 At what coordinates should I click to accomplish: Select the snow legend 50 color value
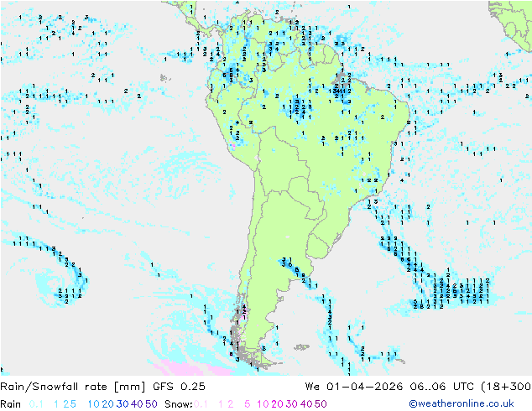[321, 404]
